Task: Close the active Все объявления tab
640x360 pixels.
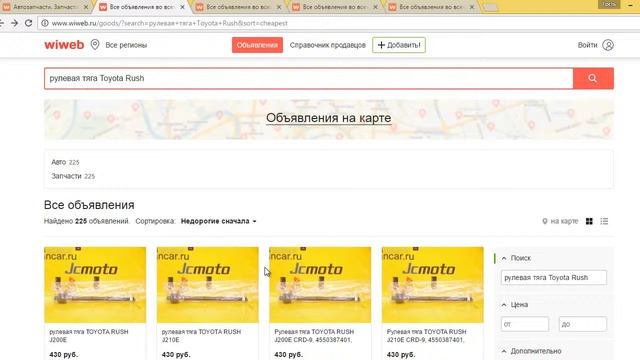Action: click(182, 7)
